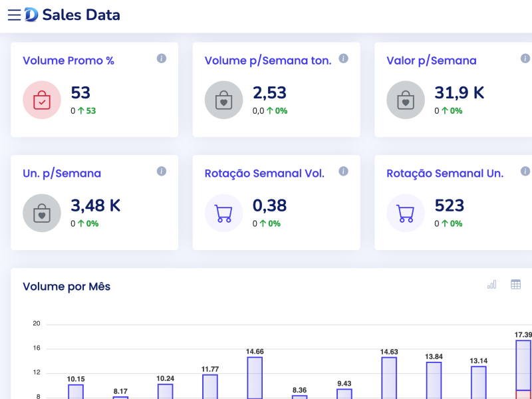The height and width of the screenshot is (399, 532).
Task: Click the Rotação Semanal Un. cart icon
Action: pyautogui.click(x=406, y=213)
